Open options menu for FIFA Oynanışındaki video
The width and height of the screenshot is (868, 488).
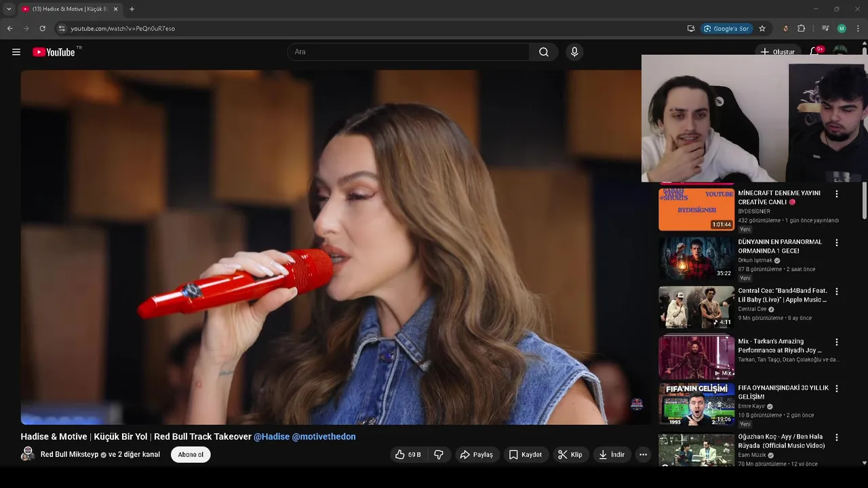pyautogui.click(x=836, y=389)
